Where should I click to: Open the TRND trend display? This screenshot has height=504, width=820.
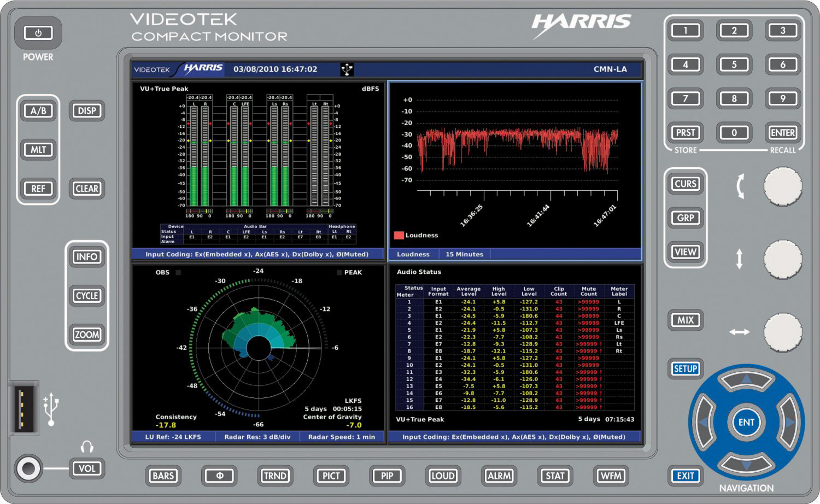pyautogui.click(x=275, y=476)
